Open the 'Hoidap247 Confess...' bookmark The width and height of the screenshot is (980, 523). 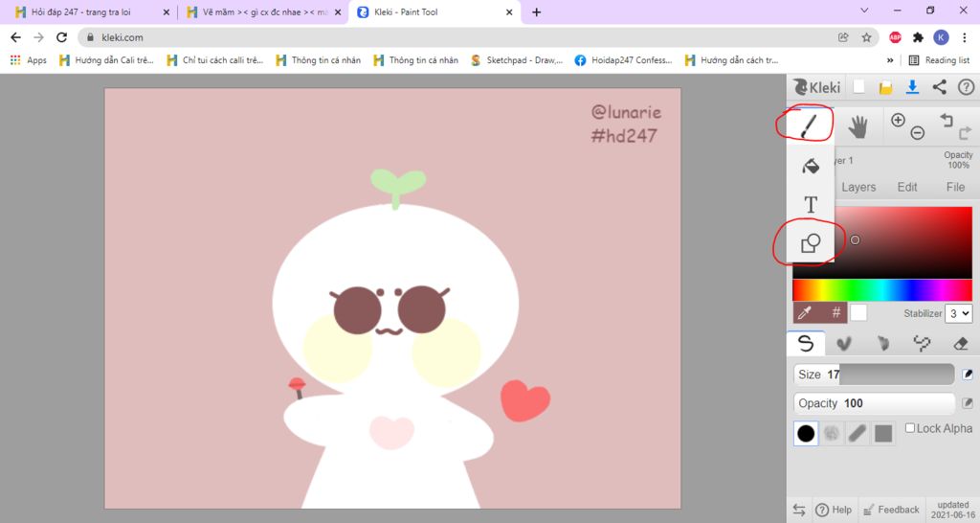(624, 60)
